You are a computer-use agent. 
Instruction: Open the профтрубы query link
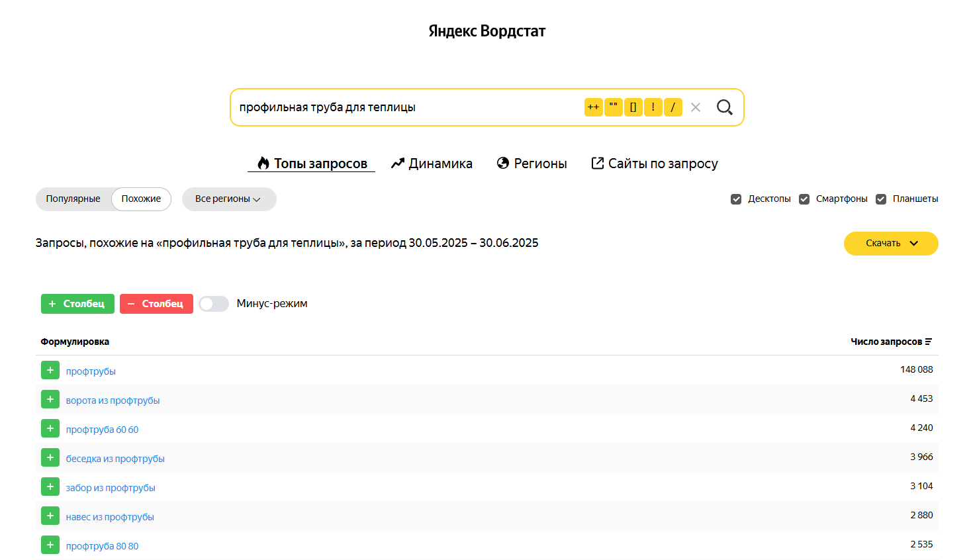coord(91,371)
